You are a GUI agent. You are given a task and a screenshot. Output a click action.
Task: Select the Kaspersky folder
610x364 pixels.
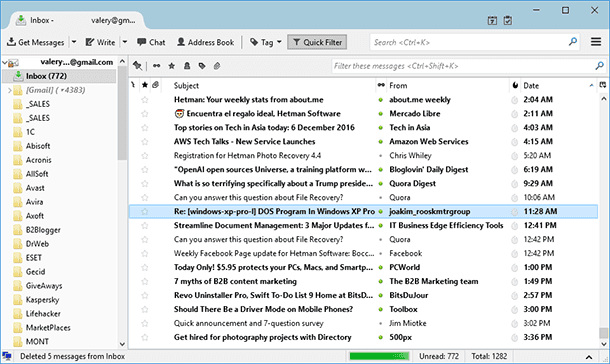pos(42,300)
